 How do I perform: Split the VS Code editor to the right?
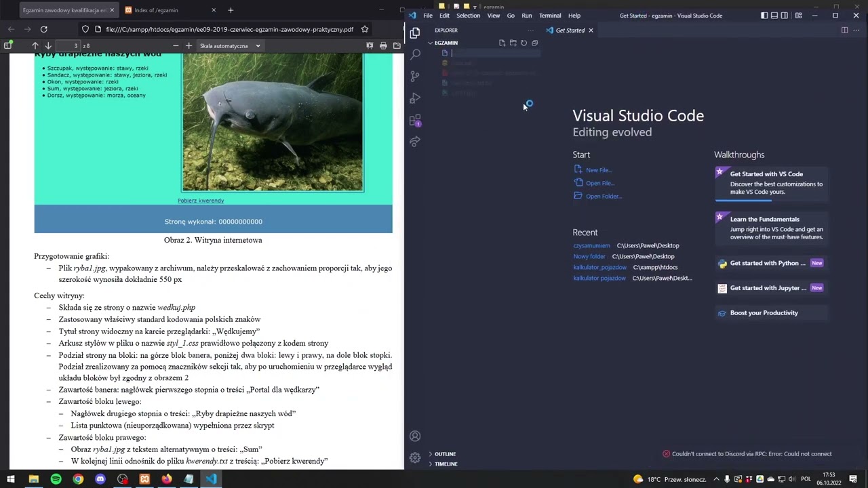click(844, 30)
